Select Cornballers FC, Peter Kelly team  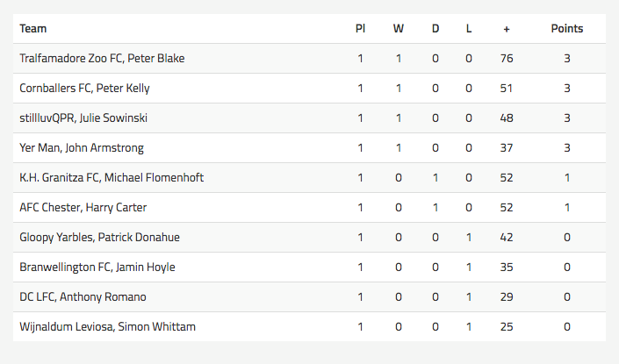[84, 89]
